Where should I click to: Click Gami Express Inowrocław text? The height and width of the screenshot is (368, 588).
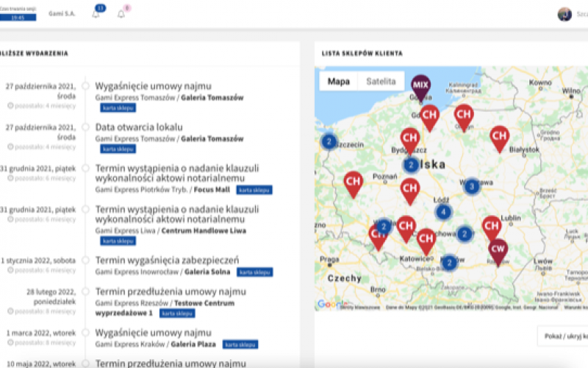pos(137,272)
